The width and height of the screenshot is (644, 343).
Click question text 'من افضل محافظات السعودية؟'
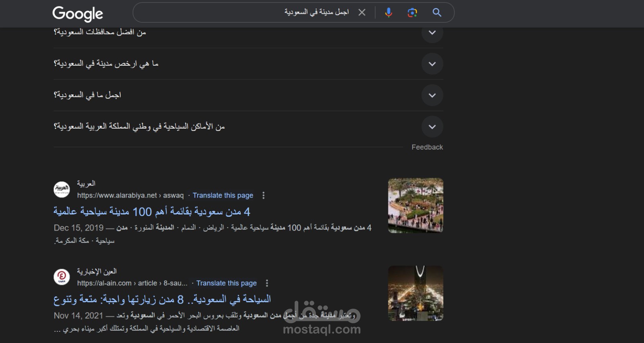[100, 32]
